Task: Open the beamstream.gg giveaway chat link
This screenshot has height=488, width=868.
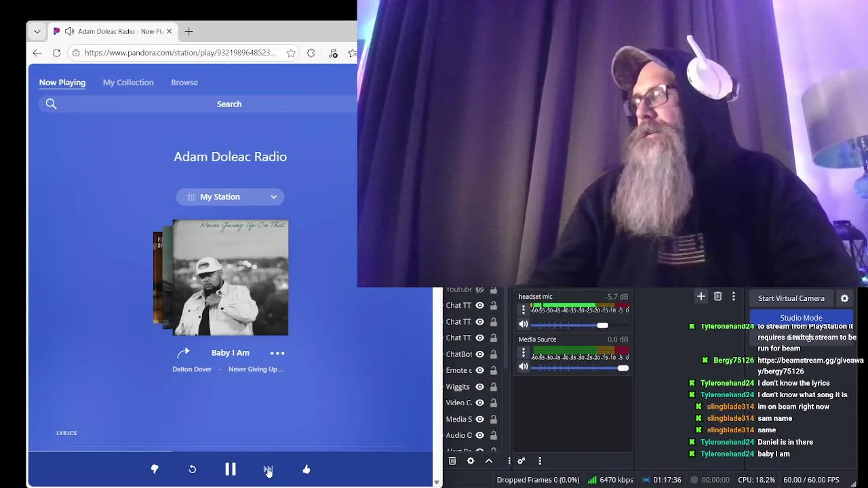Action: click(x=810, y=366)
